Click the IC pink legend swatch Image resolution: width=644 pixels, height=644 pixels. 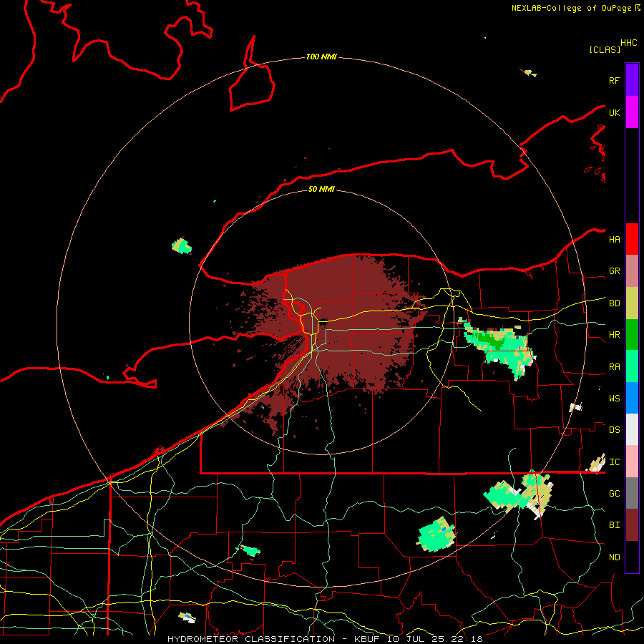point(632,462)
